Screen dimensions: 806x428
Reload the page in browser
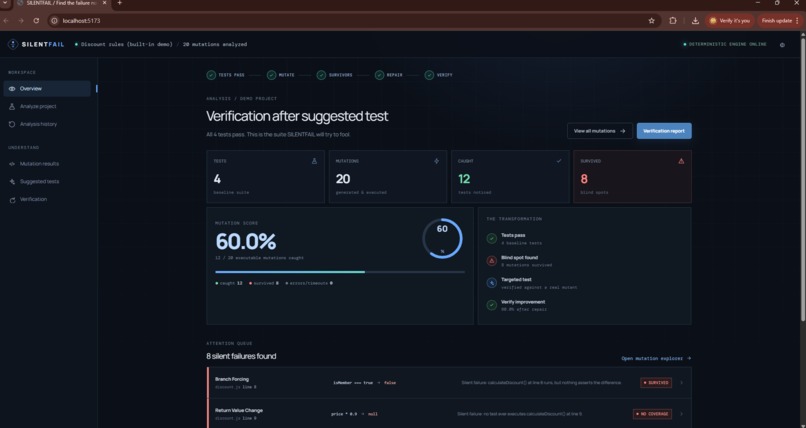pyautogui.click(x=36, y=21)
